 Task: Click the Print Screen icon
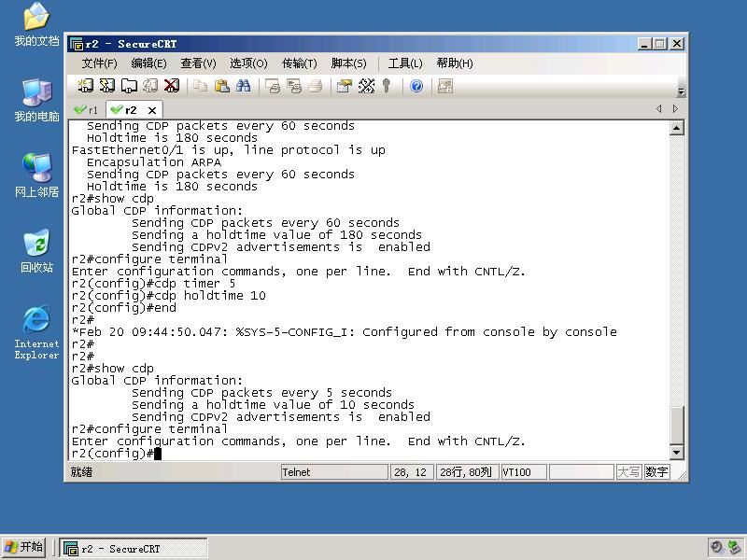pos(273,86)
